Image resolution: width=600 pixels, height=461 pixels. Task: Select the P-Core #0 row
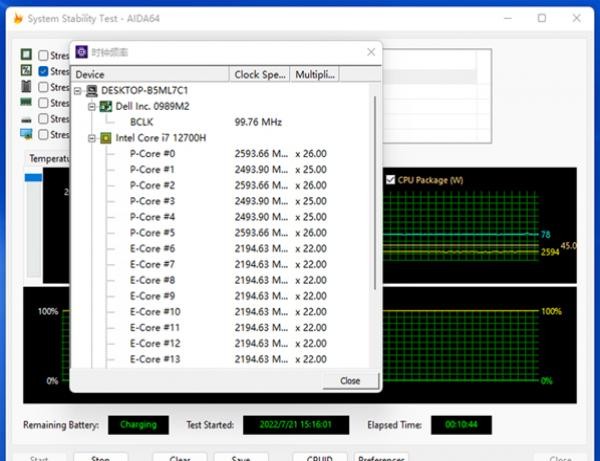coord(153,154)
